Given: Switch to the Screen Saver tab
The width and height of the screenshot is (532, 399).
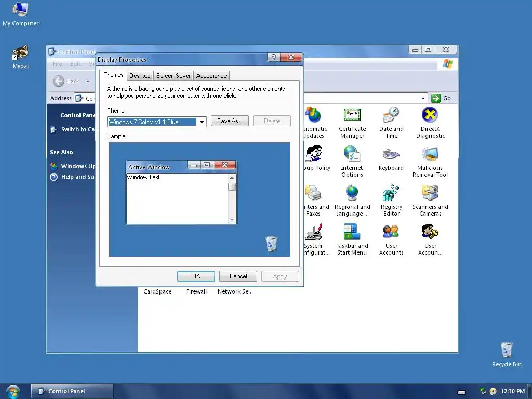Looking at the screenshot, I should (173, 76).
